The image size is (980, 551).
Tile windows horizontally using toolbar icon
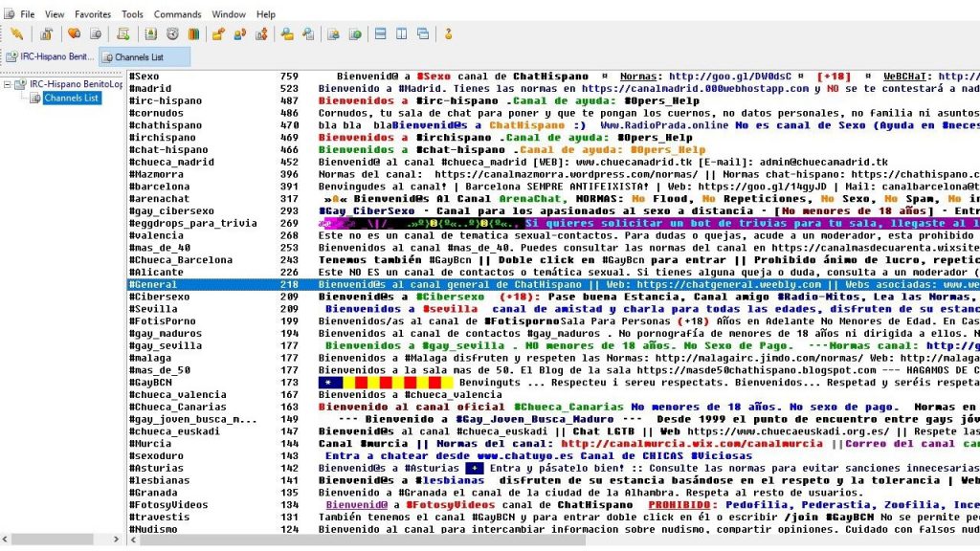(380, 33)
